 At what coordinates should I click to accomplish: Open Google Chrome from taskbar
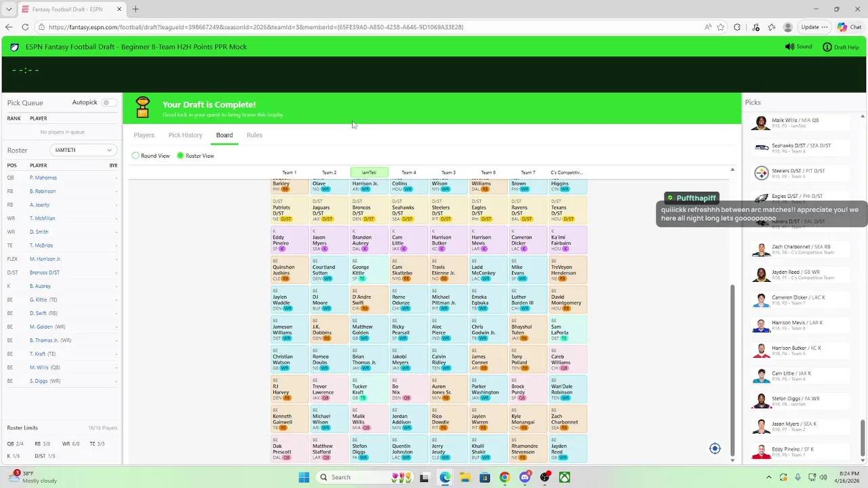(505, 477)
